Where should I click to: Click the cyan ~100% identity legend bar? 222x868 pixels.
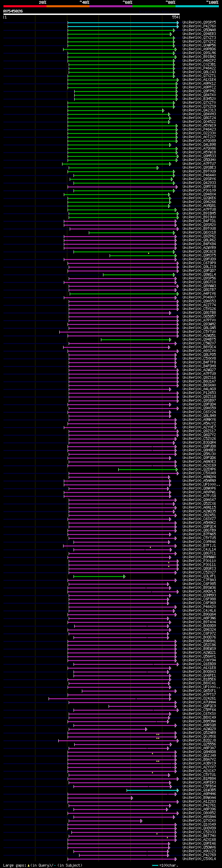click(x=197, y=6)
